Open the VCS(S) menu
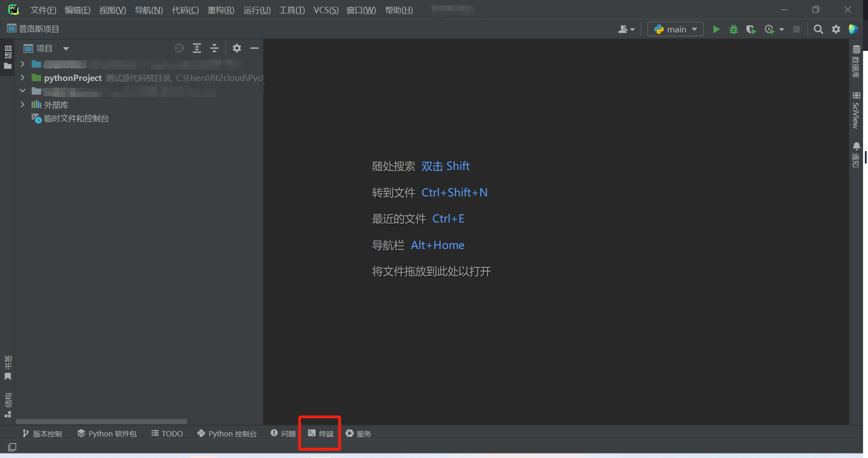 [x=325, y=10]
